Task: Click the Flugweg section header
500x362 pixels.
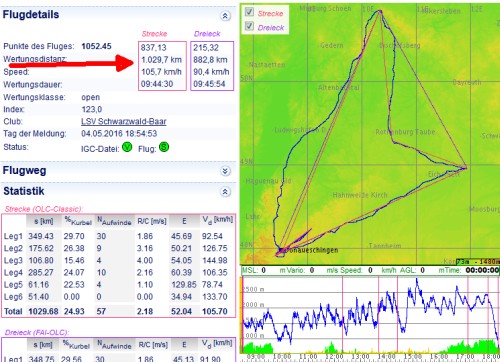Action: click(24, 170)
